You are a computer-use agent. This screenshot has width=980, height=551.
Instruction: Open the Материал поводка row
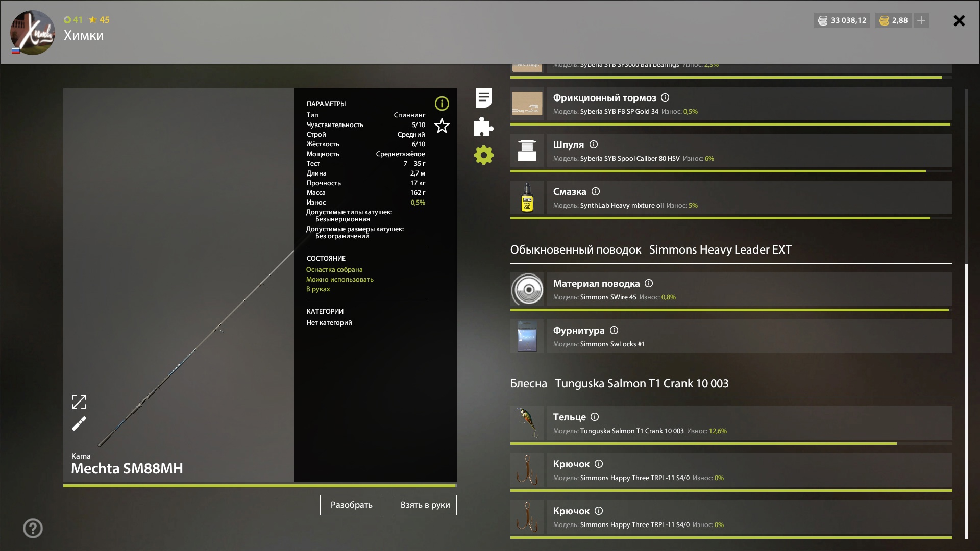pos(749,289)
